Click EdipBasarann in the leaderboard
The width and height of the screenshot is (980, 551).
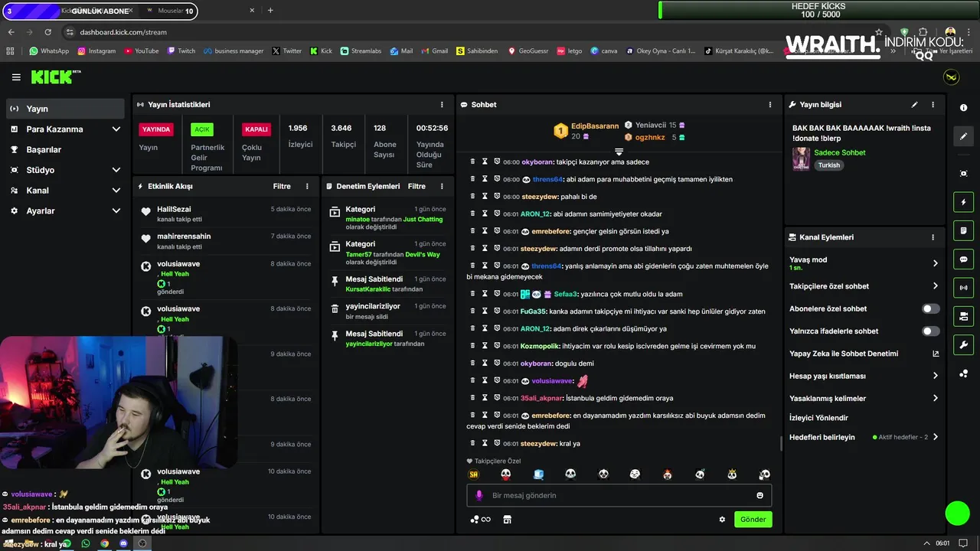point(595,126)
